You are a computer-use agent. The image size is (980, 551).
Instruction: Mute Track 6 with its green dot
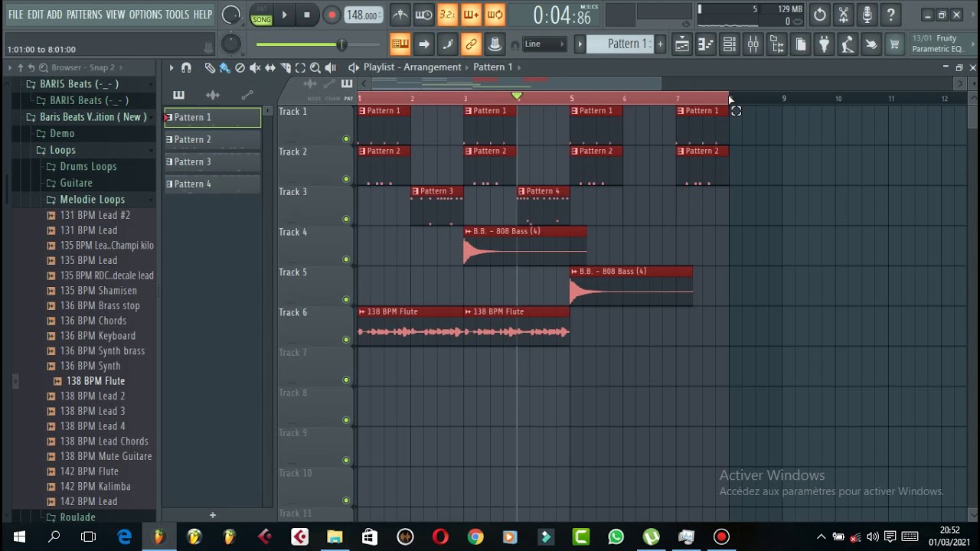coord(346,340)
